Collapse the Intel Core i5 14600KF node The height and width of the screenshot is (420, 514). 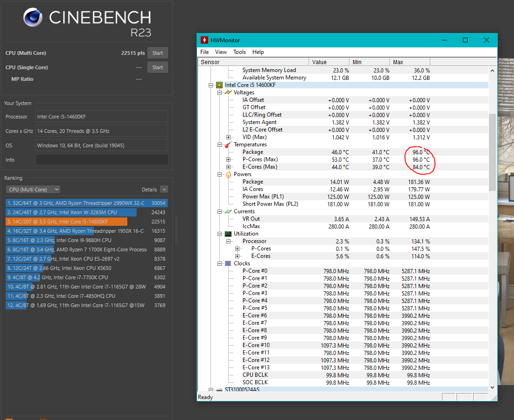coord(211,85)
